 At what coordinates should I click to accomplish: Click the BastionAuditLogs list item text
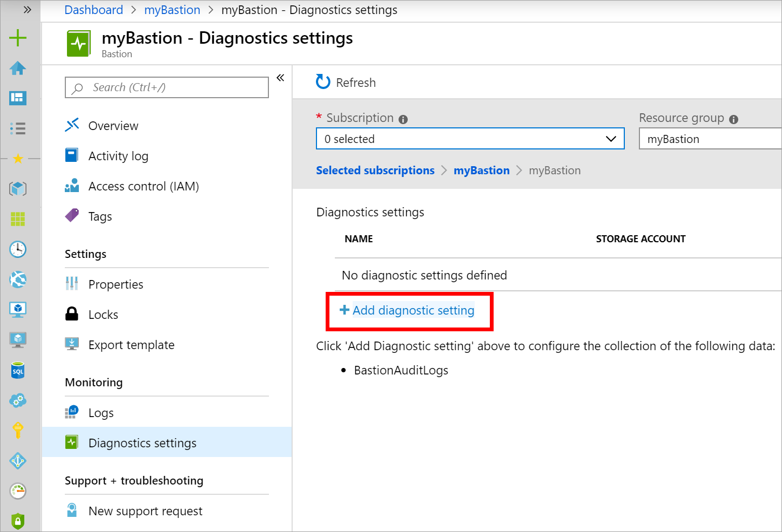coord(401,370)
